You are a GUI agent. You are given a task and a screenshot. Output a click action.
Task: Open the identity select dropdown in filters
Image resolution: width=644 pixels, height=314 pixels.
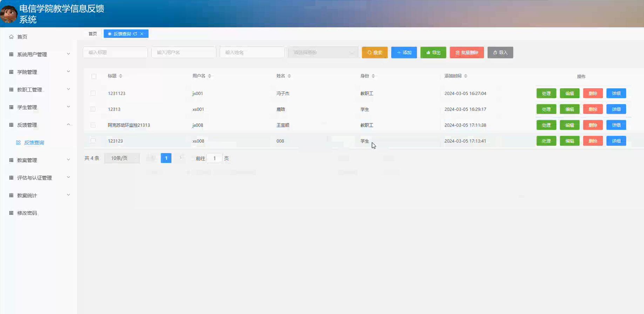(323, 53)
